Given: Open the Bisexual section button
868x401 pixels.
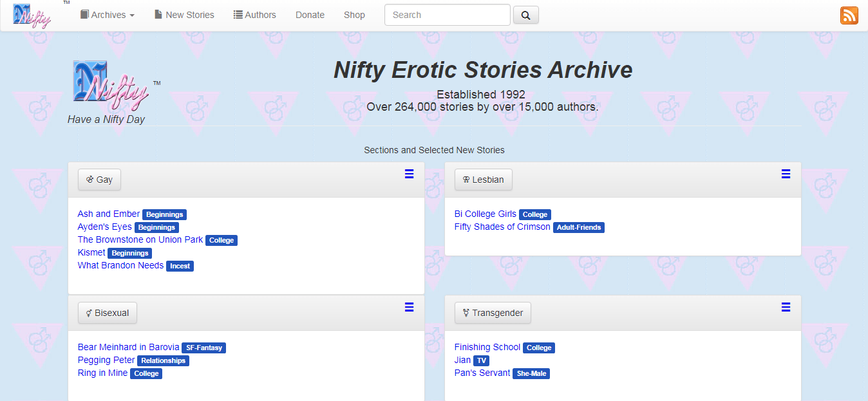Looking at the screenshot, I should point(108,313).
